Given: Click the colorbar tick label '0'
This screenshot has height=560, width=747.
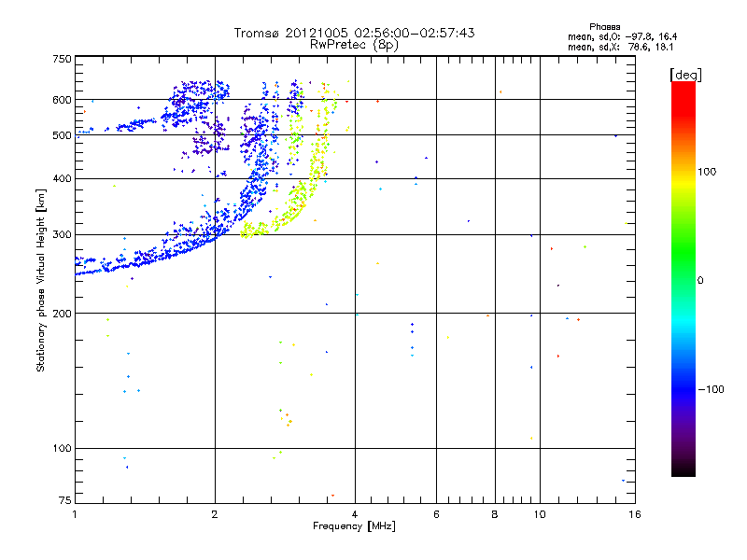Looking at the screenshot, I should [700, 281].
